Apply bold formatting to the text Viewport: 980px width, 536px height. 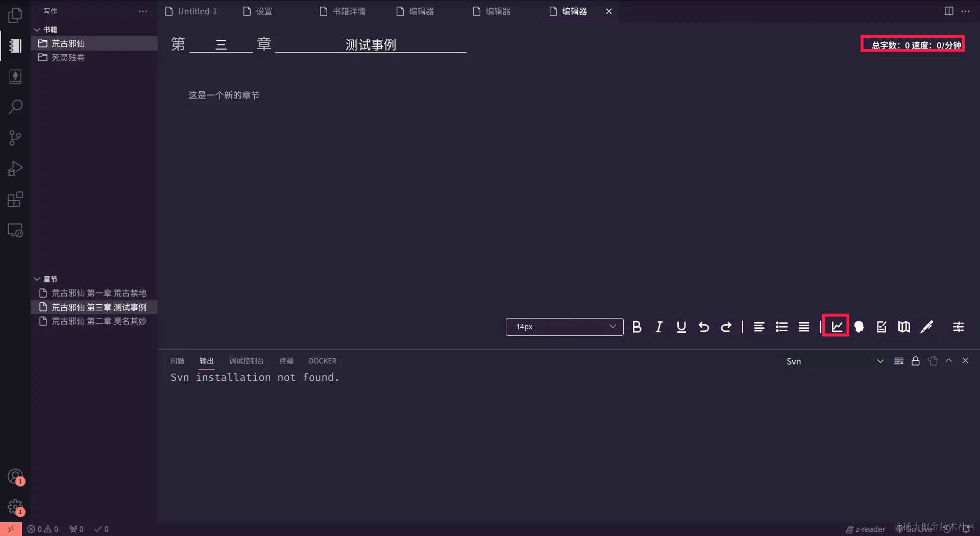pyautogui.click(x=636, y=327)
